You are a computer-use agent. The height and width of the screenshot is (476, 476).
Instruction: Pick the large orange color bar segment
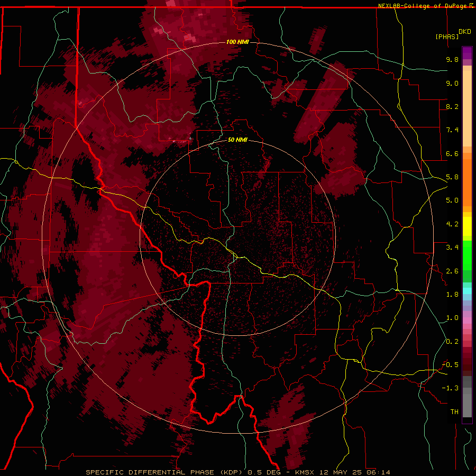click(467, 183)
